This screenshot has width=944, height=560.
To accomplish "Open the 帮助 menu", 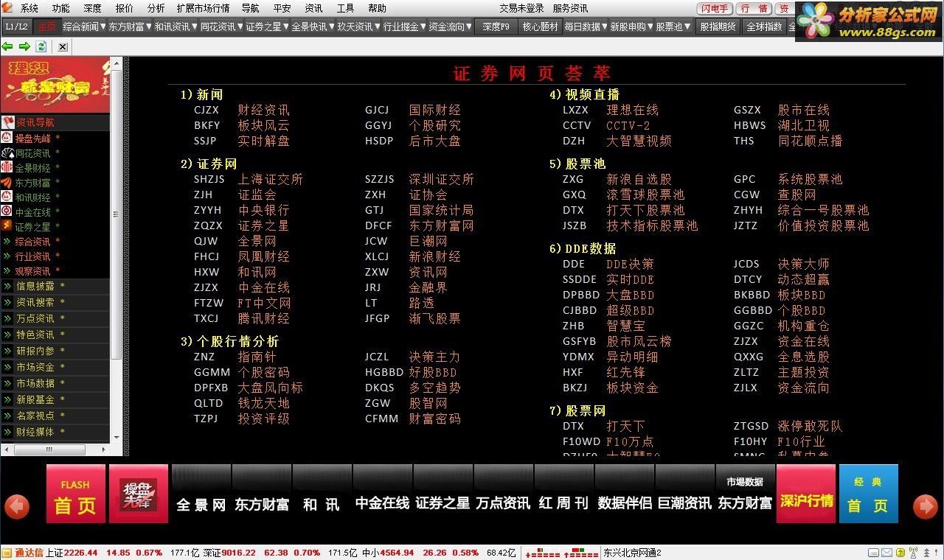I will coord(377,8).
